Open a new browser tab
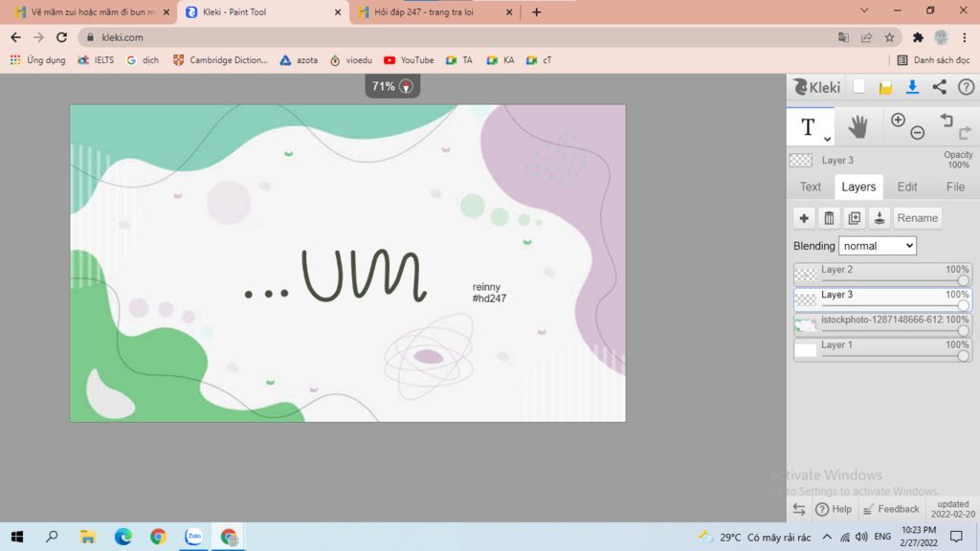 536,11
